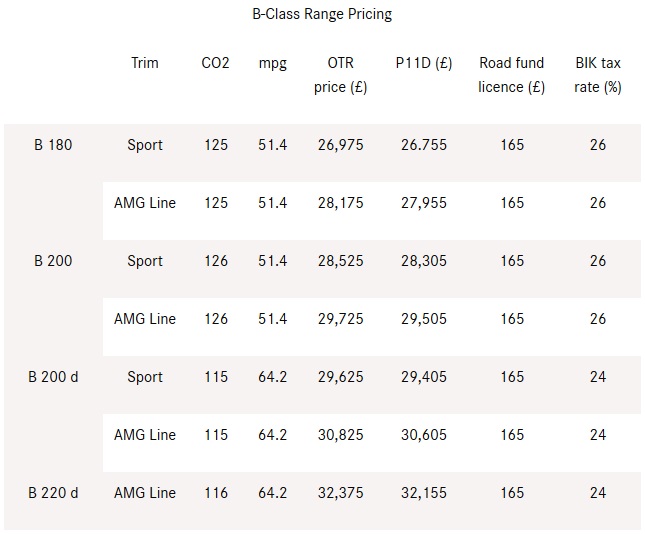Click the Road fund licence (£) header

point(512,75)
